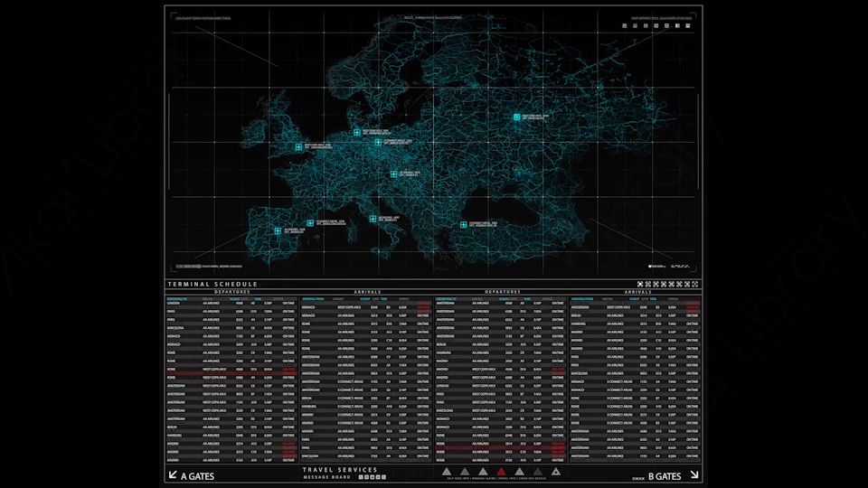The image size is (868, 488).
Task: Select BARCELONA row in B Gates arrivals
Action: [636, 373]
